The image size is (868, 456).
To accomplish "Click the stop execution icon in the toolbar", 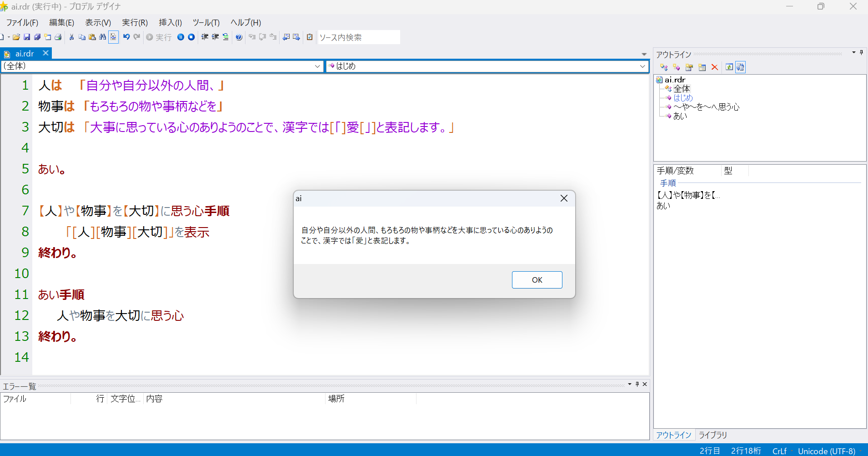I will 191,37.
